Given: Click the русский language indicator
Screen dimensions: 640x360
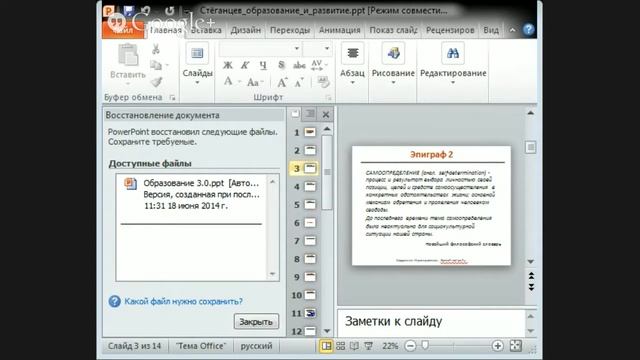Looking at the screenshot, I should (256, 346).
